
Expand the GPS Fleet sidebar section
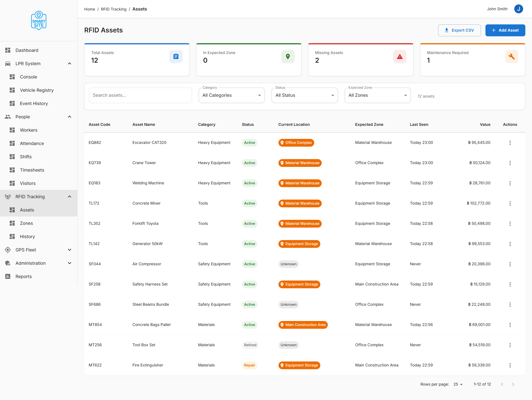[70, 250]
